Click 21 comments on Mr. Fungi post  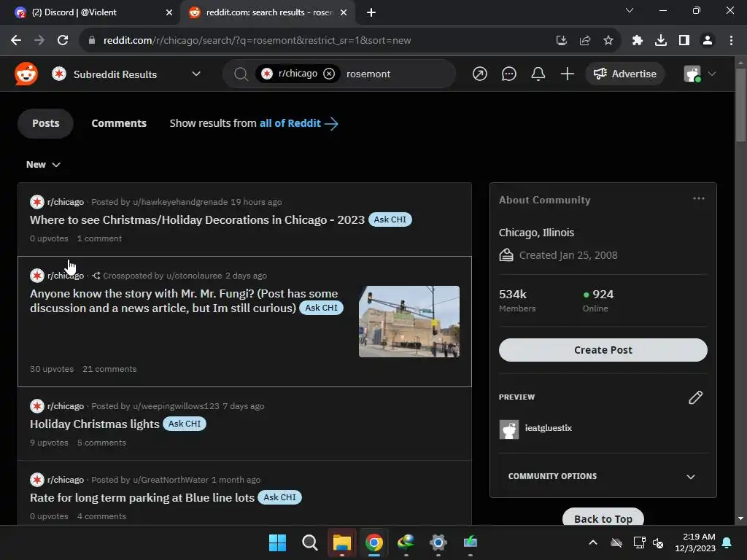pyautogui.click(x=109, y=369)
